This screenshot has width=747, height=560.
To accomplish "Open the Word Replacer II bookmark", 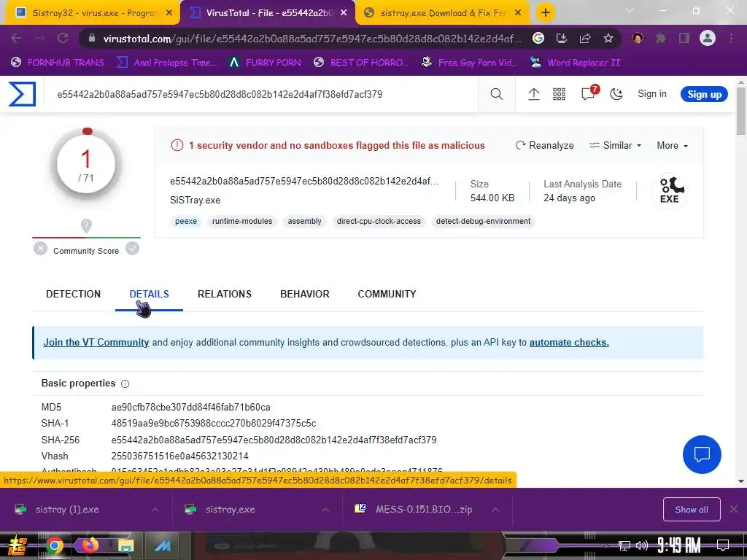I will point(576,63).
